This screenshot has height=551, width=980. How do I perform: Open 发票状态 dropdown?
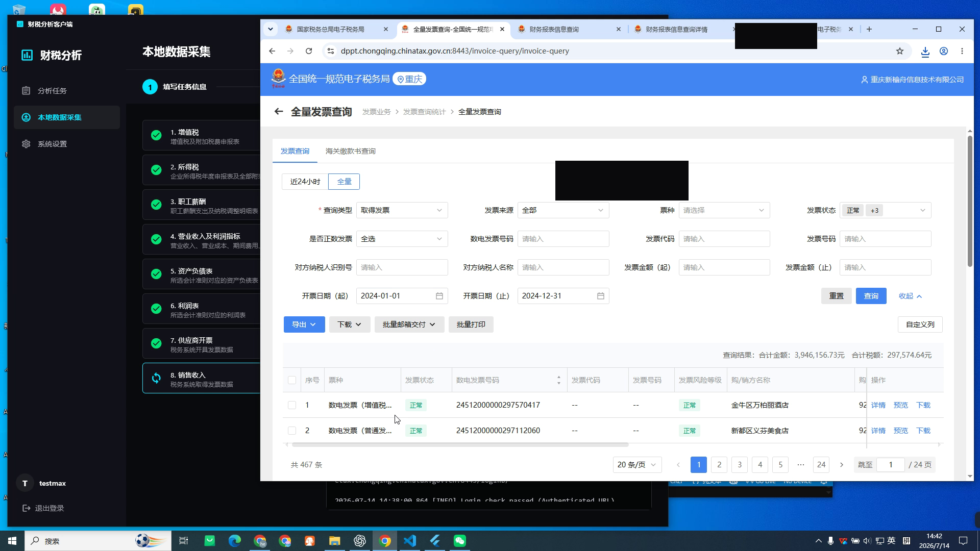(x=886, y=210)
